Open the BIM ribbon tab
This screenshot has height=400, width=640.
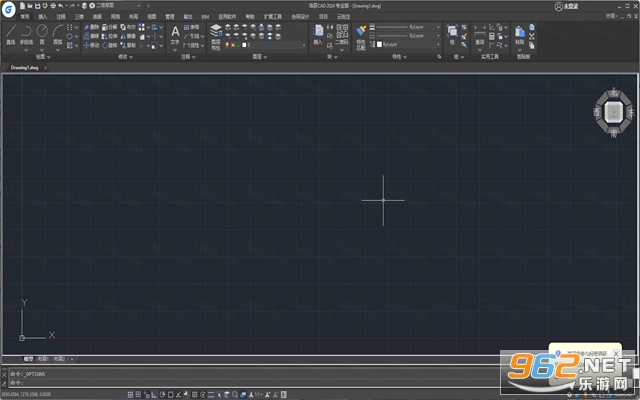pos(205,17)
